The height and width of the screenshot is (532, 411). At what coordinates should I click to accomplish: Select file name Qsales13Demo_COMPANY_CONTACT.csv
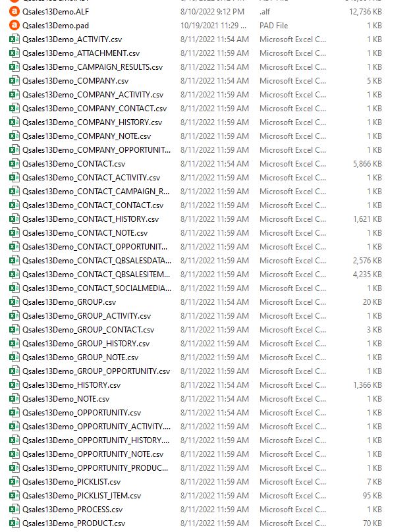pos(95,109)
